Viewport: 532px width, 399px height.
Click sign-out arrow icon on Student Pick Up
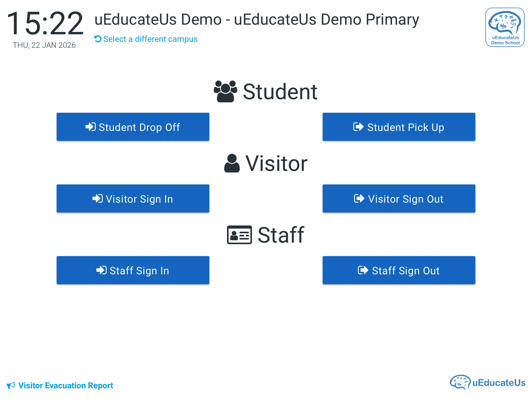click(x=358, y=127)
